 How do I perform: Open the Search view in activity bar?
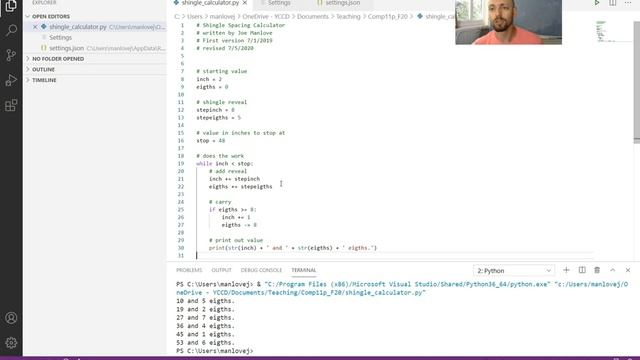pos(11,30)
